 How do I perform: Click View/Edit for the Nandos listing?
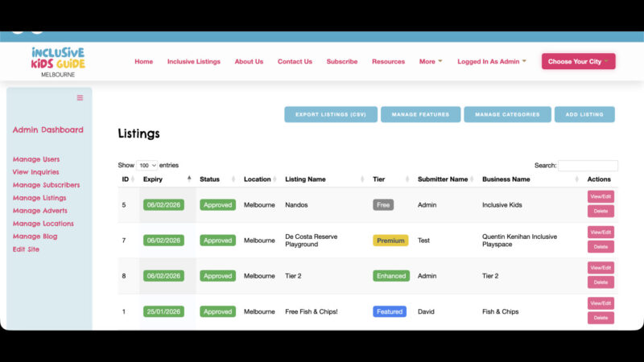point(601,196)
